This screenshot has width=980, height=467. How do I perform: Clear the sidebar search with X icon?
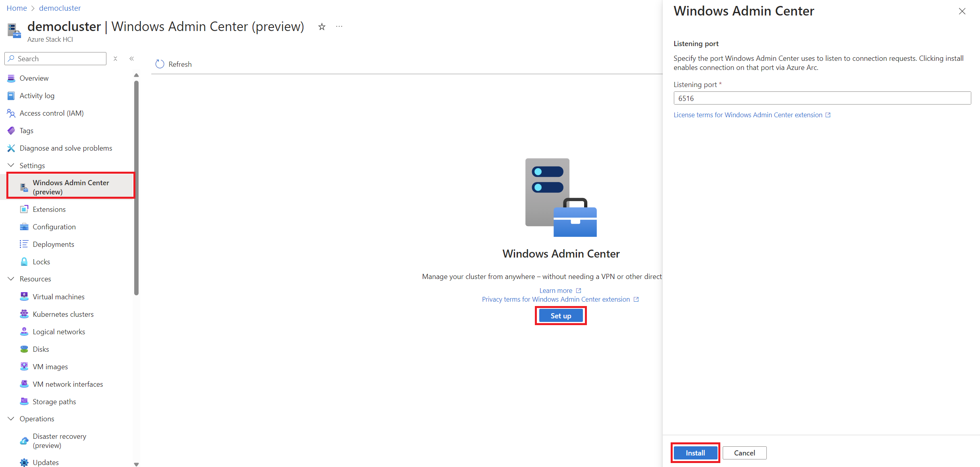[x=115, y=59]
